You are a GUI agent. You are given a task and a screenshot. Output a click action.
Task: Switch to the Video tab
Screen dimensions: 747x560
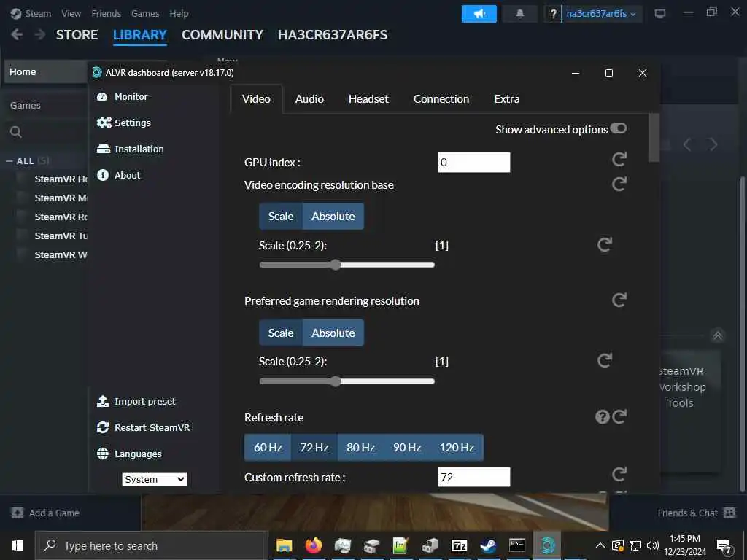pos(256,99)
